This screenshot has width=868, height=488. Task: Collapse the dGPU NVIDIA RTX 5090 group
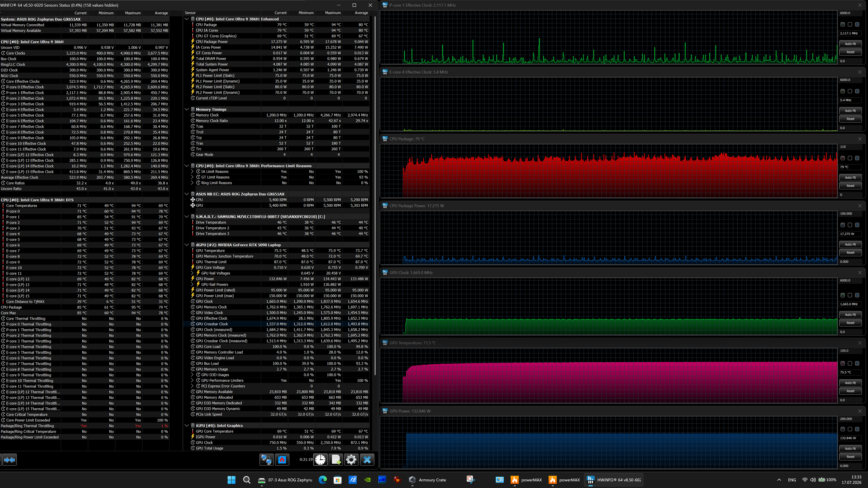click(x=187, y=245)
